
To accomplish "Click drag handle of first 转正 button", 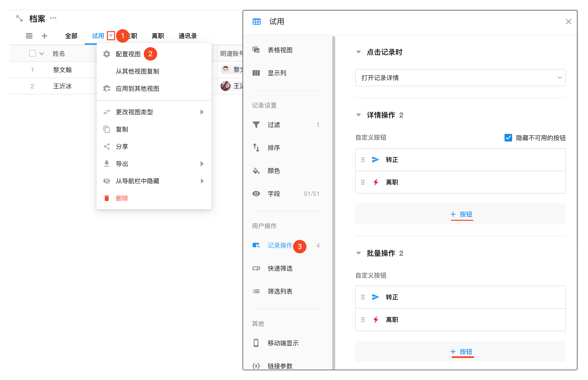I will (x=363, y=160).
